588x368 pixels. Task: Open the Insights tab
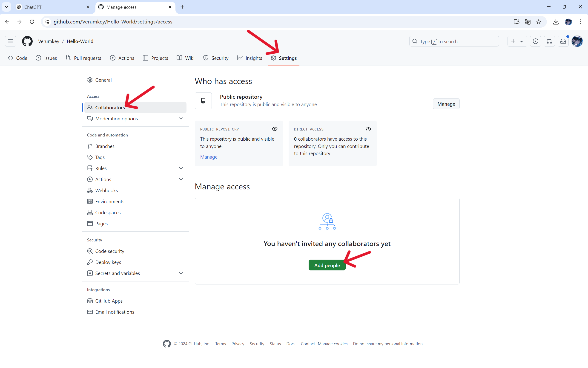coord(250,58)
